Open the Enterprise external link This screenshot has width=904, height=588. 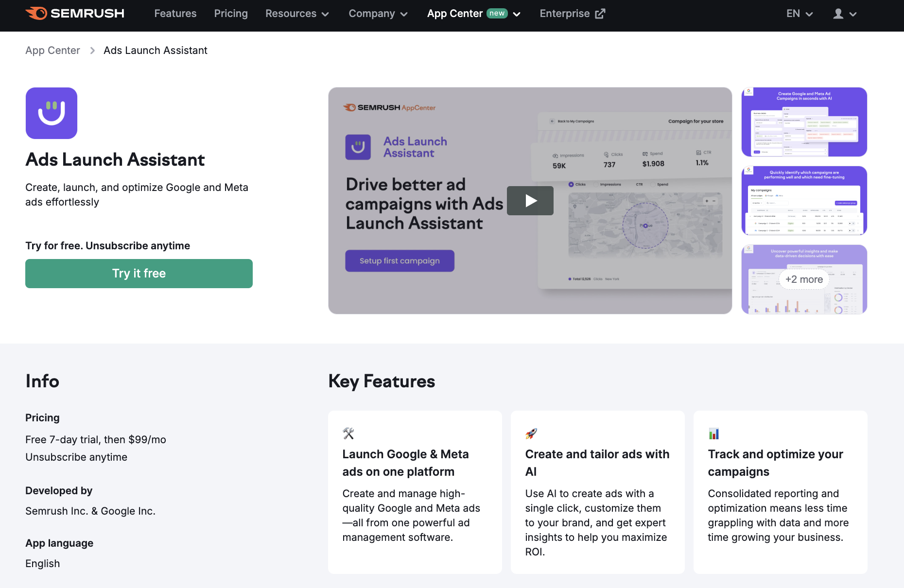click(x=572, y=14)
